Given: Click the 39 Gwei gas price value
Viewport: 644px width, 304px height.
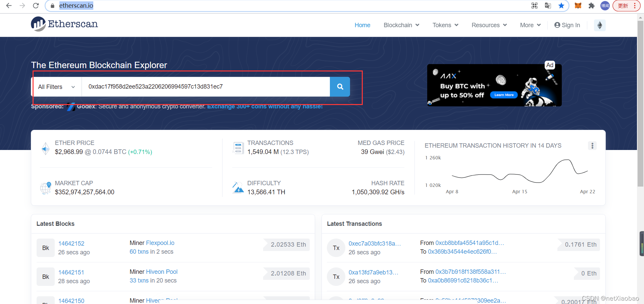Looking at the screenshot, I should [373, 152].
